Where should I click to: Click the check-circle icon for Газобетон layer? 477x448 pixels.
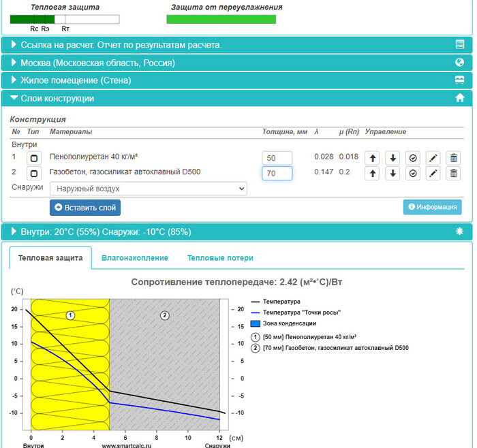point(413,173)
